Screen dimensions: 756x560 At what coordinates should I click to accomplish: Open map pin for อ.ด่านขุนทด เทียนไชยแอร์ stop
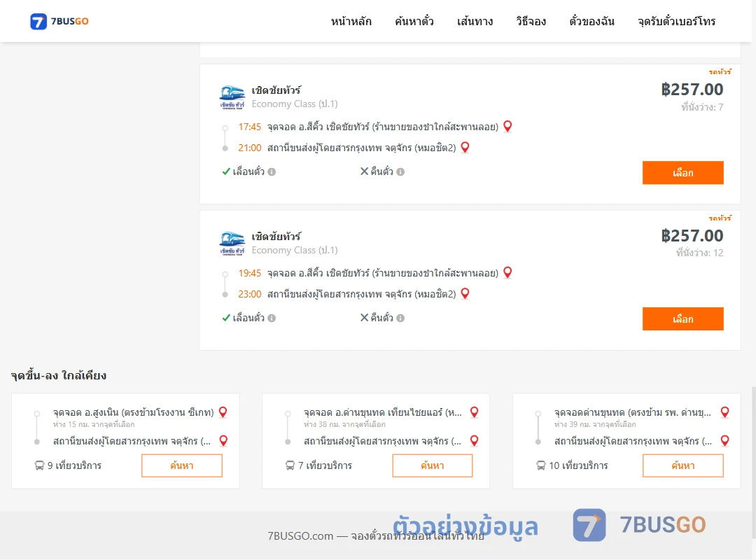[x=475, y=412]
